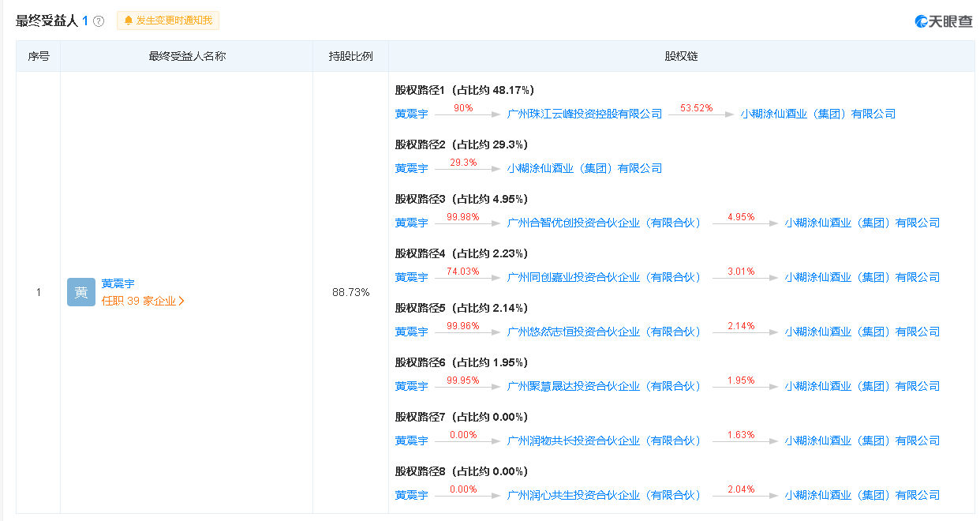Open 广州悠然志恒投资合伙企业 link

click(605, 332)
